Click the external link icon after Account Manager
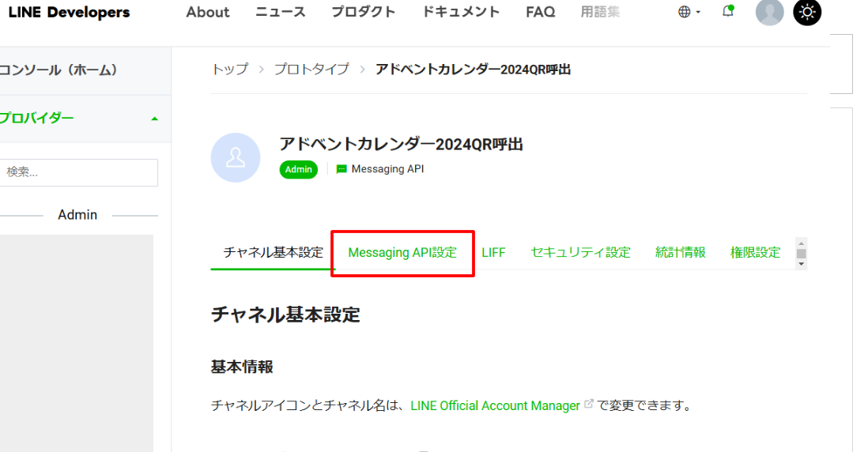Screen dimensions: 868x452 [x=588, y=404]
